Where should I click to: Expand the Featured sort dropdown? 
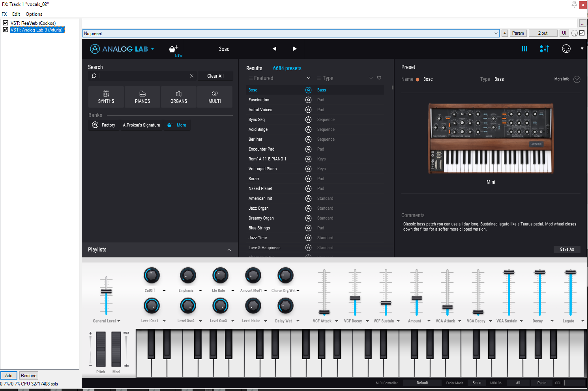click(309, 78)
